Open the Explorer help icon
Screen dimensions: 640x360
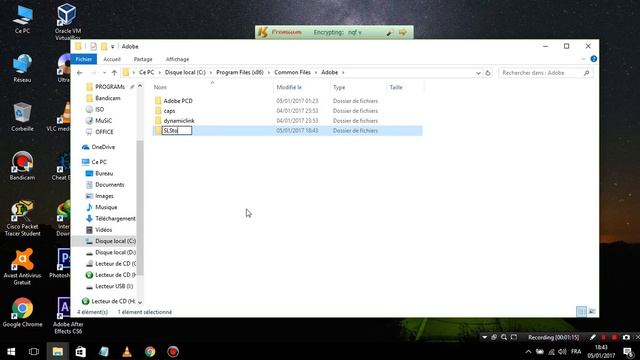594,59
